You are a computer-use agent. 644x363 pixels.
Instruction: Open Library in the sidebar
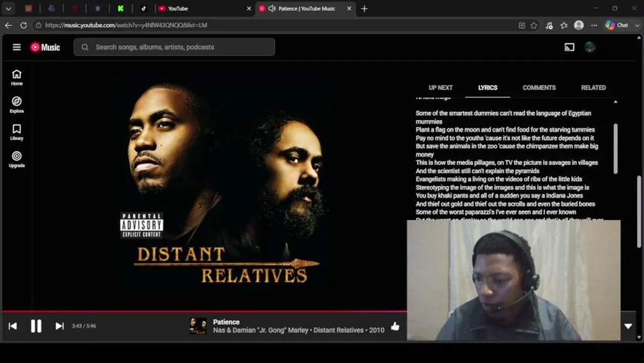coord(17,132)
